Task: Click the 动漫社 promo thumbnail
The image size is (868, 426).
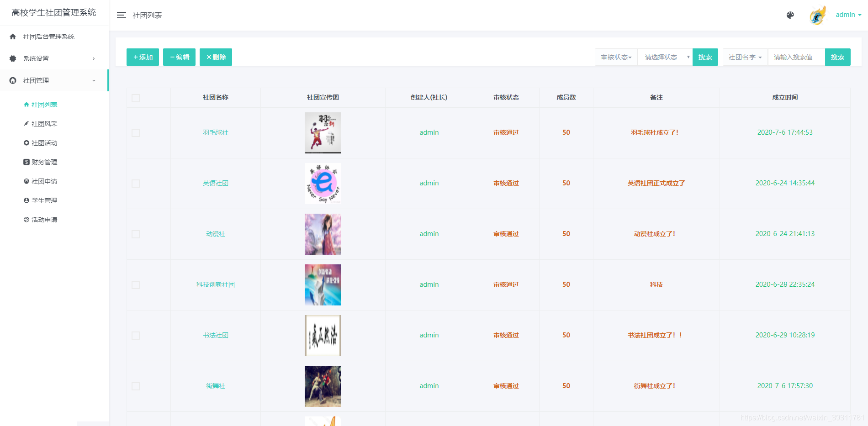Action: click(323, 234)
